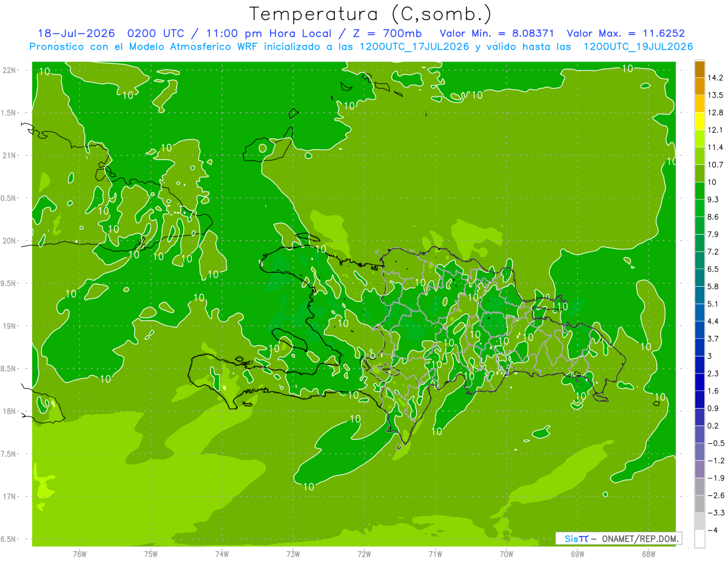
Task: Click the '71W' longitude label
Action: pos(435,554)
